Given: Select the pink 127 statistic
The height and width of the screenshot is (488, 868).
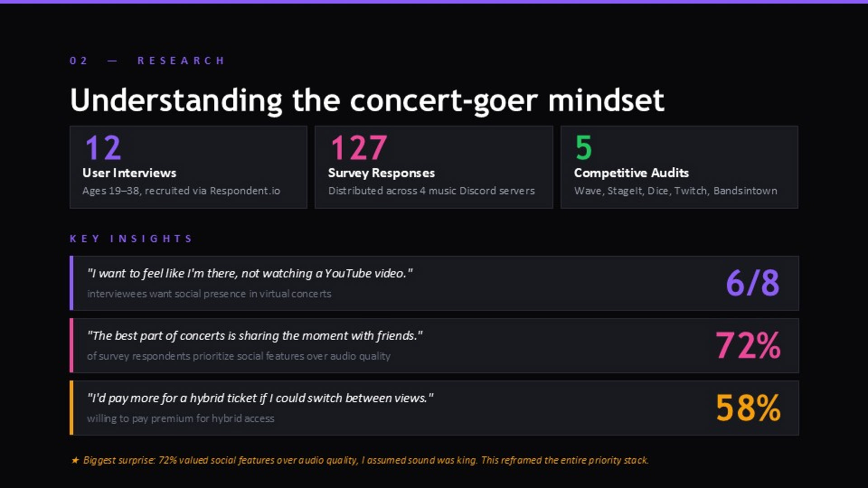Looking at the screenshot, I should click(359, 148).
